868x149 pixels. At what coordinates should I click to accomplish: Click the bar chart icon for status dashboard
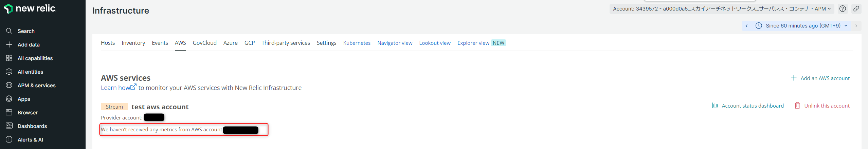click(715, 106)
